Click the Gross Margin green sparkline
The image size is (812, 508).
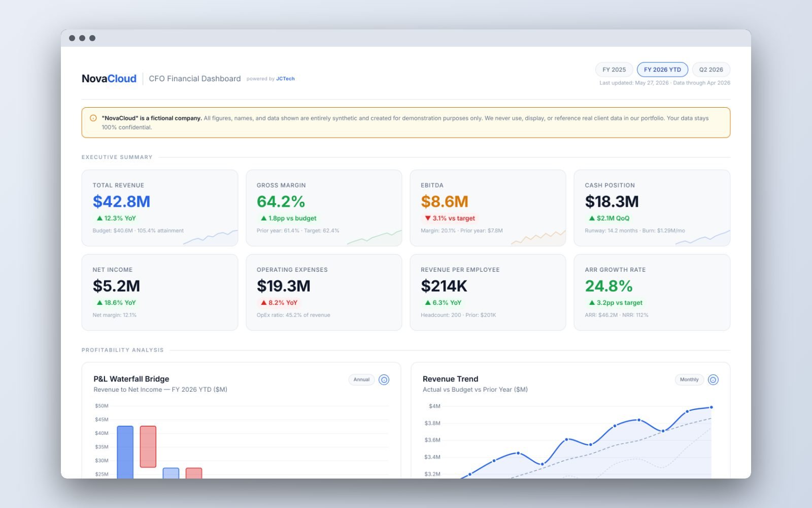click(x=374, y=237)
